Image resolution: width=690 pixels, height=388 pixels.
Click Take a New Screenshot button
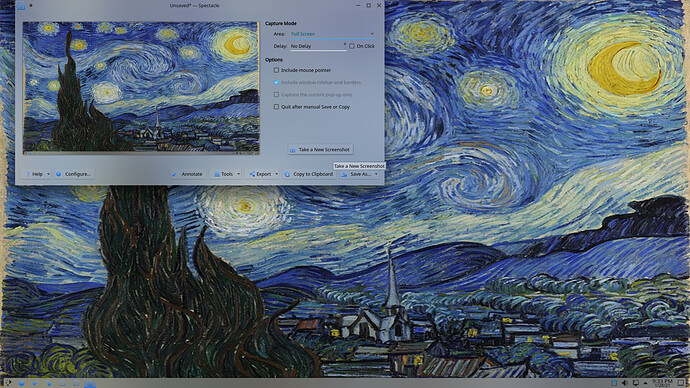pos(320,150)
